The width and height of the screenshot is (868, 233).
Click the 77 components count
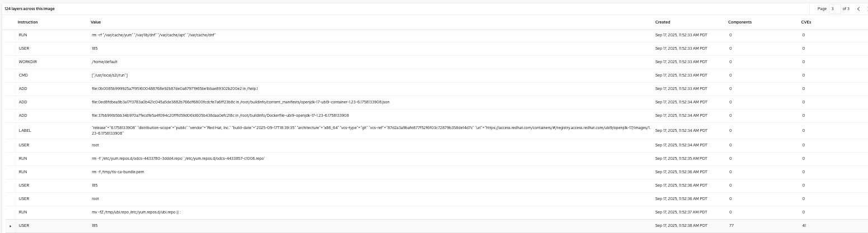[731, 226]
